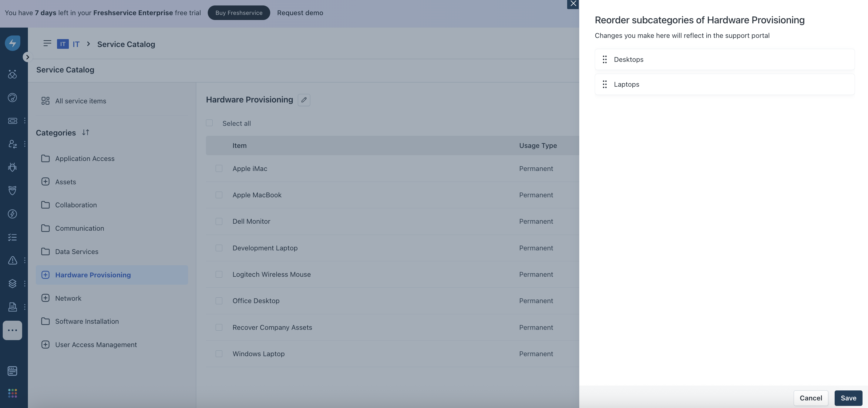Open the app switcher grid icon
Viewport: 868px width, 408px height.
(x=12, y=393)
